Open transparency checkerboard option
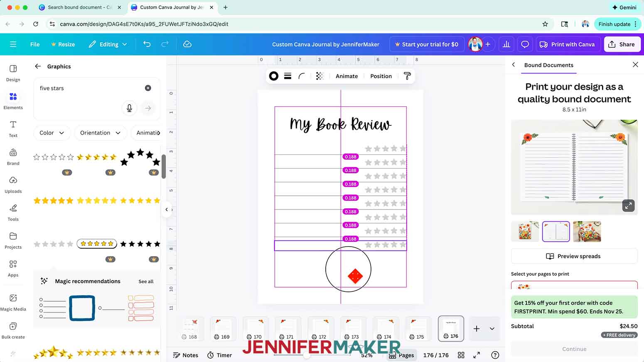Image resolution: width=644 pixels, height=362 pixels. (319, 76)
